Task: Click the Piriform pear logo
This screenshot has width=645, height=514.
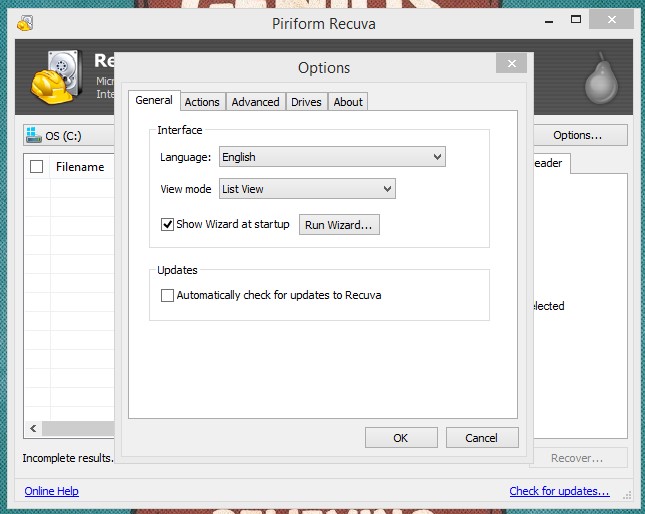Action: (x=601, y=78)
